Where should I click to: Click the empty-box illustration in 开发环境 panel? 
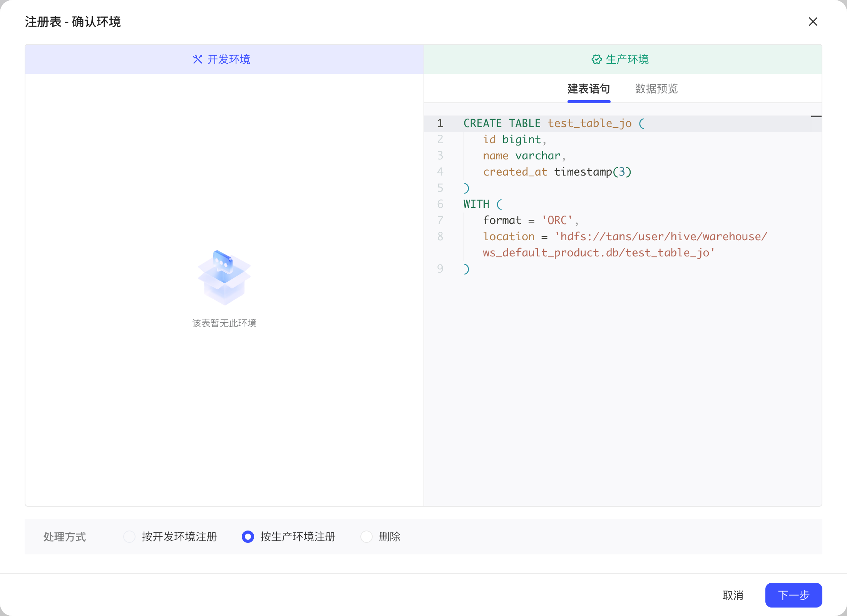coord(224,277)
